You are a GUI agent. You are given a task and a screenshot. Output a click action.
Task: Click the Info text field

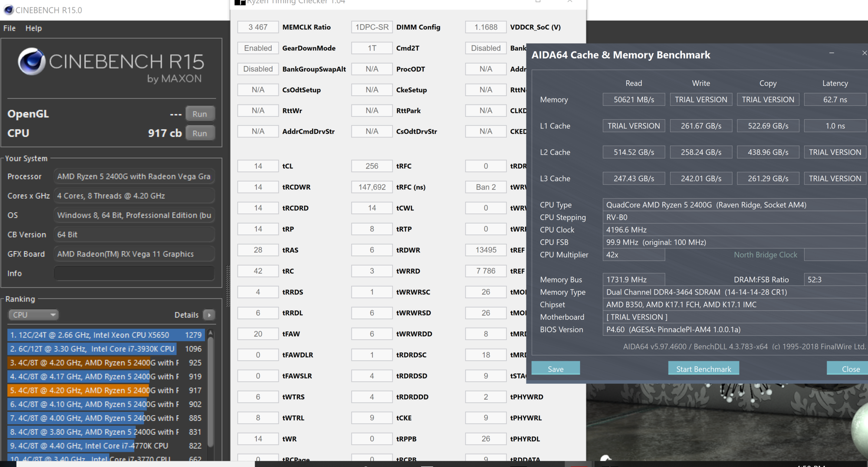134,273
